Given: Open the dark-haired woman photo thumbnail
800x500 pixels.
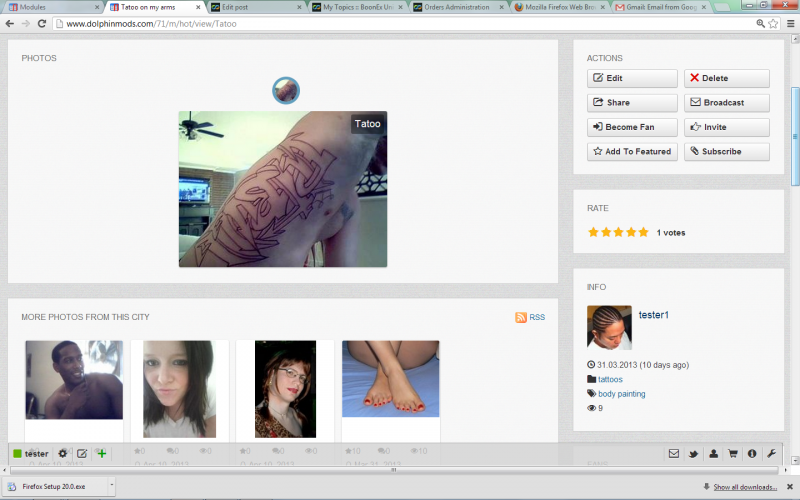Looking at the screenshot, I should click(x=179, y=389).
